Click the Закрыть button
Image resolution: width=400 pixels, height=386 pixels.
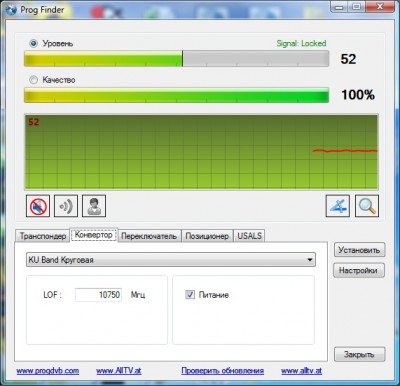(359, 354)
